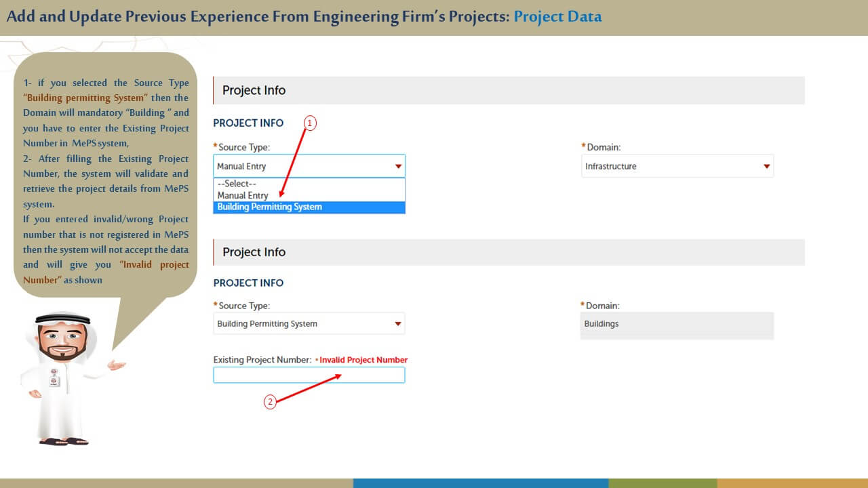
Task: Click the blue segment of the footer bar
Action: 480,483
